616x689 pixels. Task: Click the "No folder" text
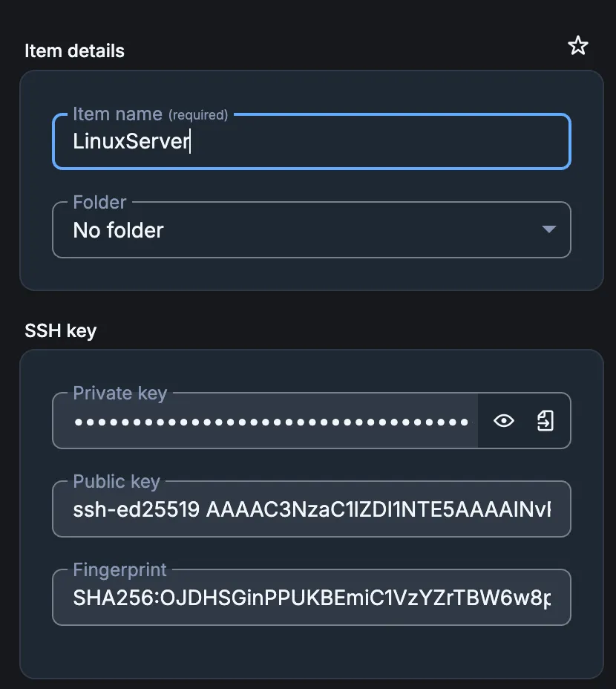coord(118,230)
